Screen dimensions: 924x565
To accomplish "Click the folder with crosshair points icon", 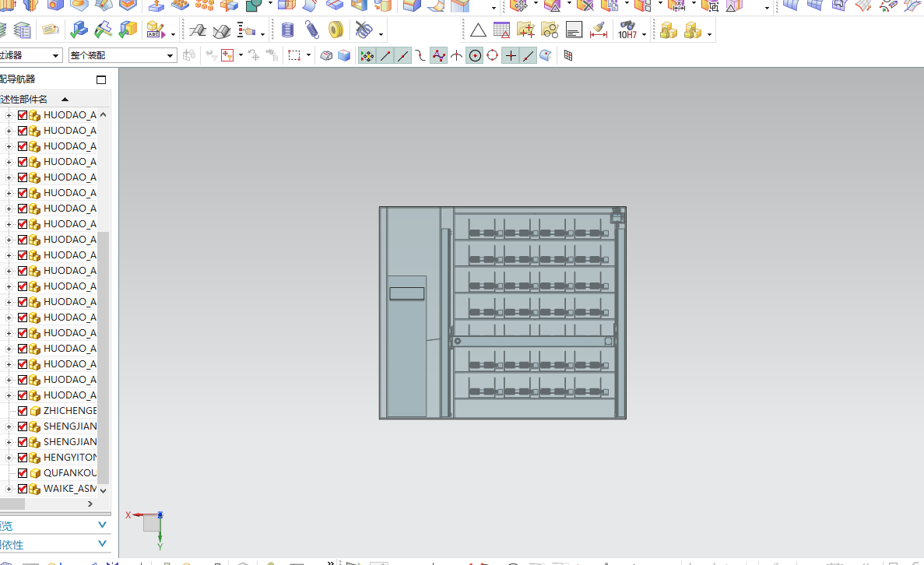I will (x=525, y=30).
